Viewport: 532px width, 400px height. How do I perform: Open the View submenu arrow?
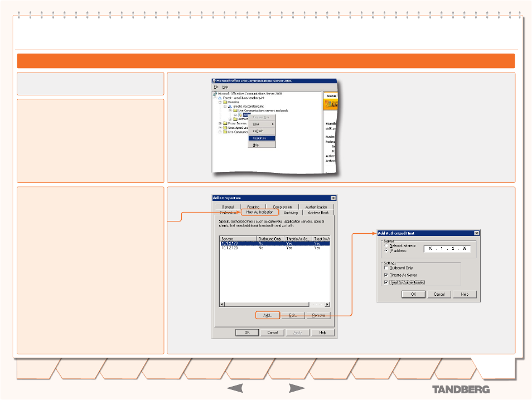coord(273,124)
